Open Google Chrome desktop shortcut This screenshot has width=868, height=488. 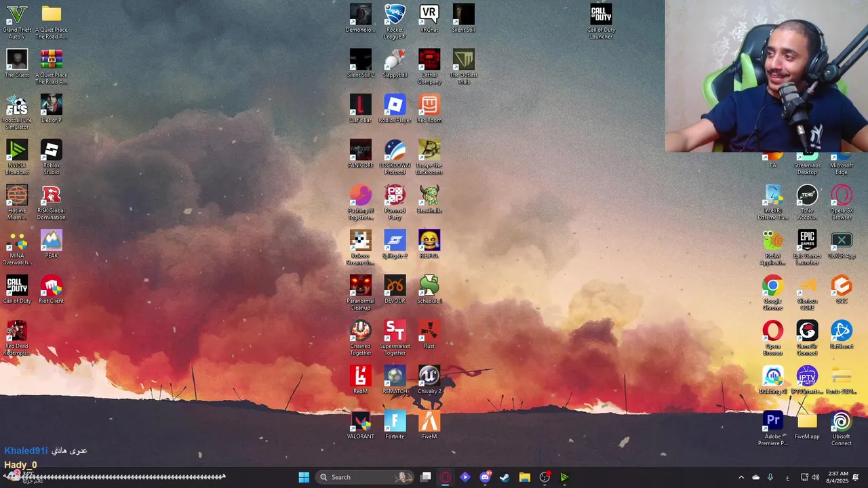[x=773, y=293]
